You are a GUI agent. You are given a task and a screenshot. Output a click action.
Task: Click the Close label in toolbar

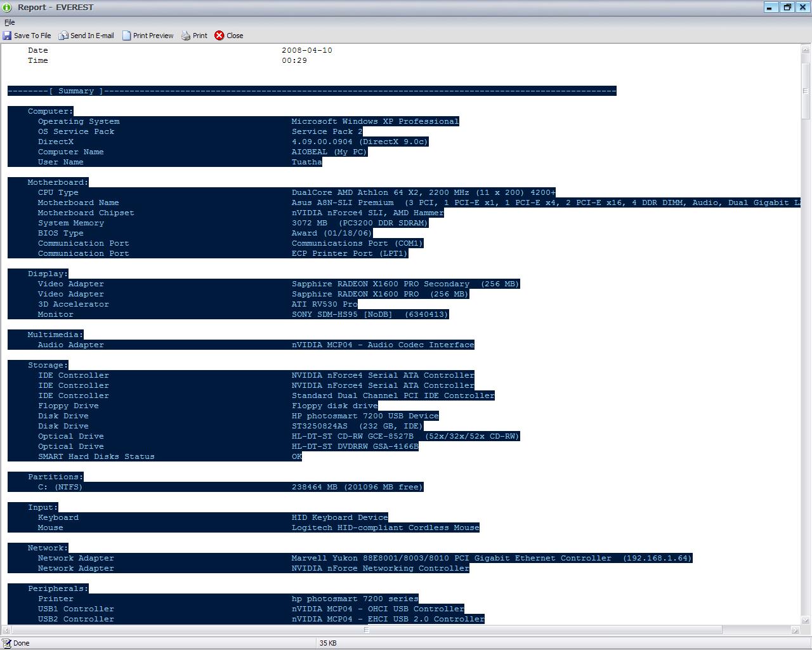pos(235,36)
